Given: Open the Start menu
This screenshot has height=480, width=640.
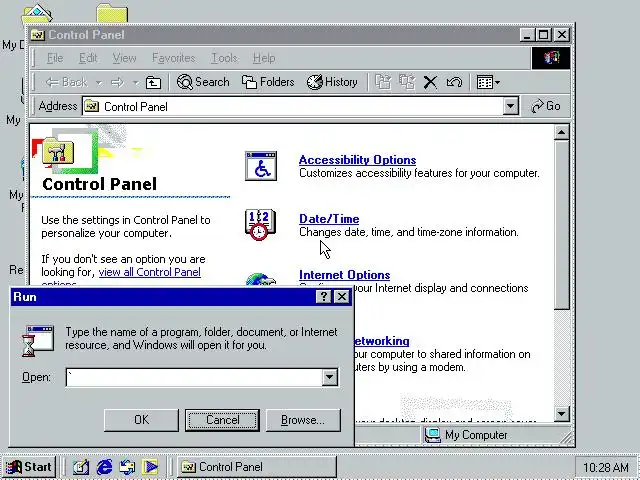Looking at the screenshot, I should (x=29, y=467).
